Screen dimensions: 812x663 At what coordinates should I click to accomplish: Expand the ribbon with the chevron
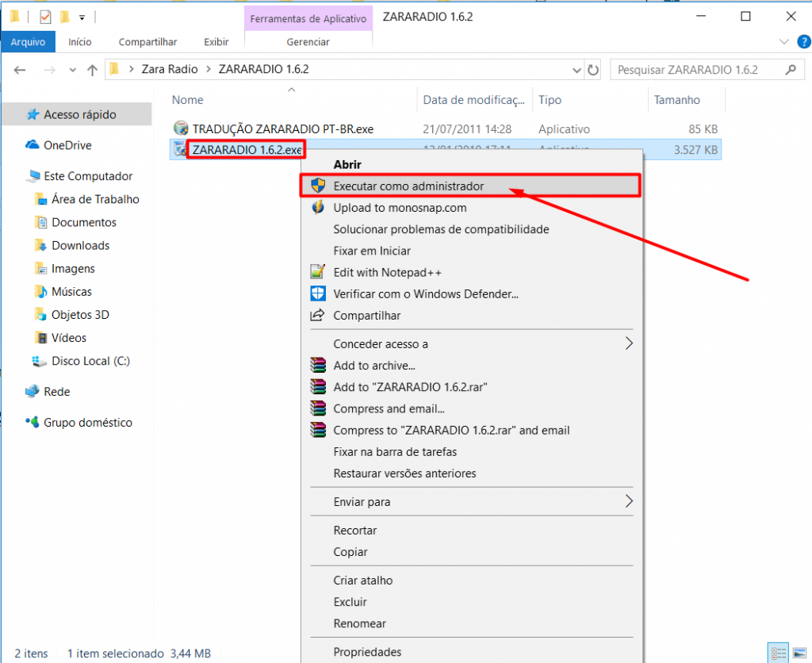point(784,42)
